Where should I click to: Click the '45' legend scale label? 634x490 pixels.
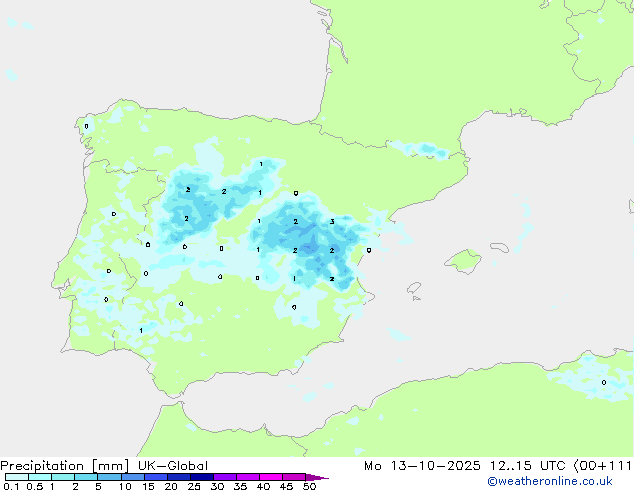click(286, 486)
